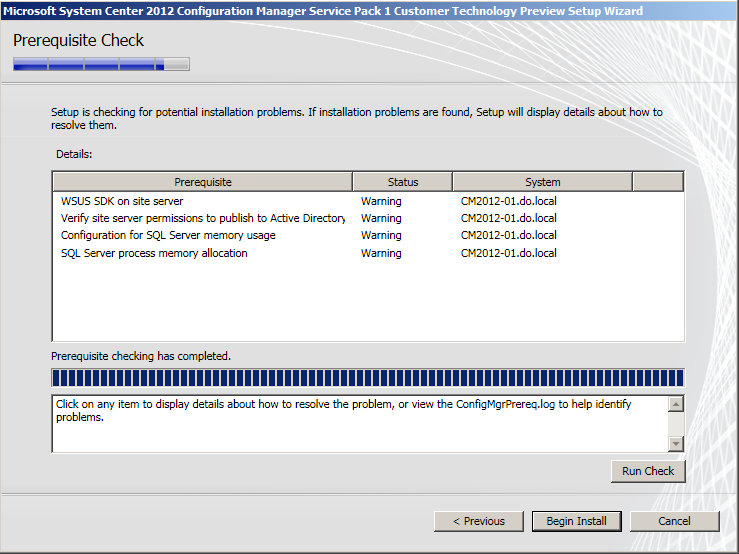739x554 pixels.
Task: Click Warning status for Verify site server permissions
Action: click(381, 218)
